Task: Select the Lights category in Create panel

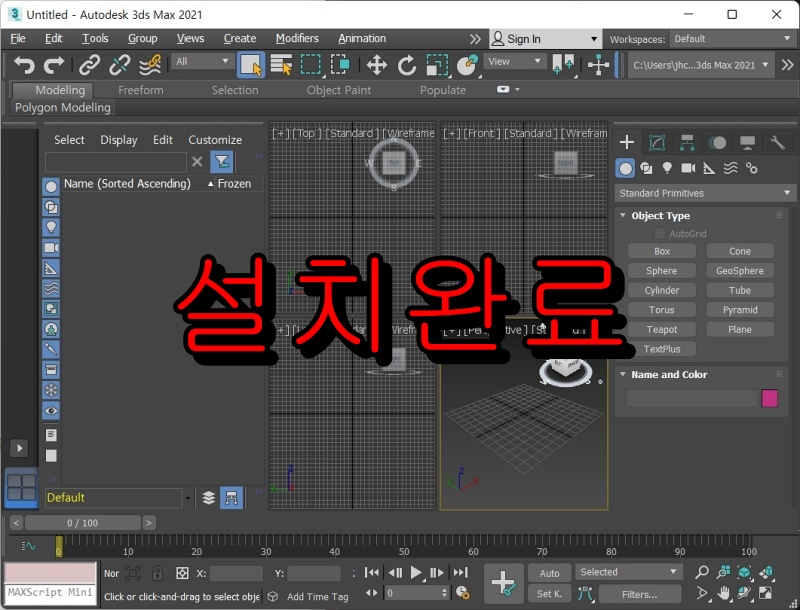Action: coord(667,167)
